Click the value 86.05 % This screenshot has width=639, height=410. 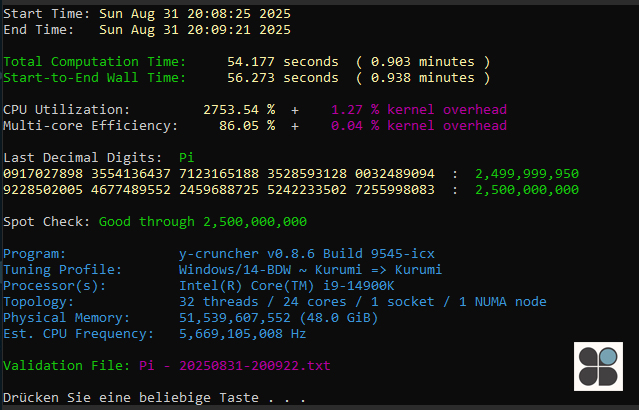[247, 126]
